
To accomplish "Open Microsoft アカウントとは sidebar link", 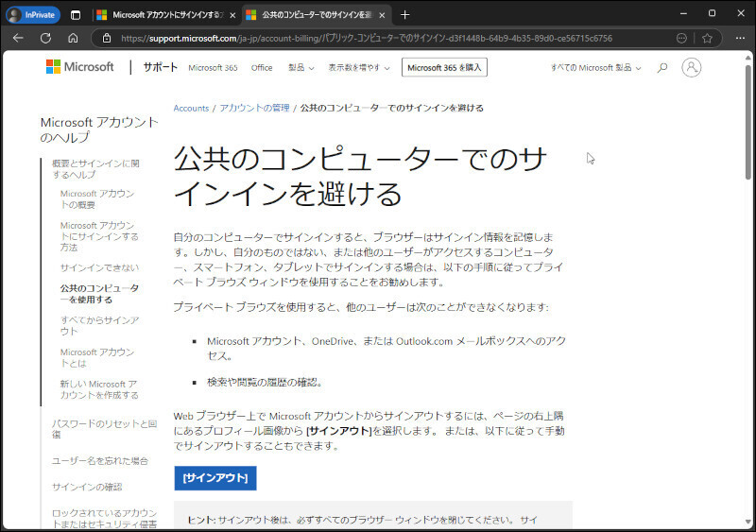I will click(97, 357).
